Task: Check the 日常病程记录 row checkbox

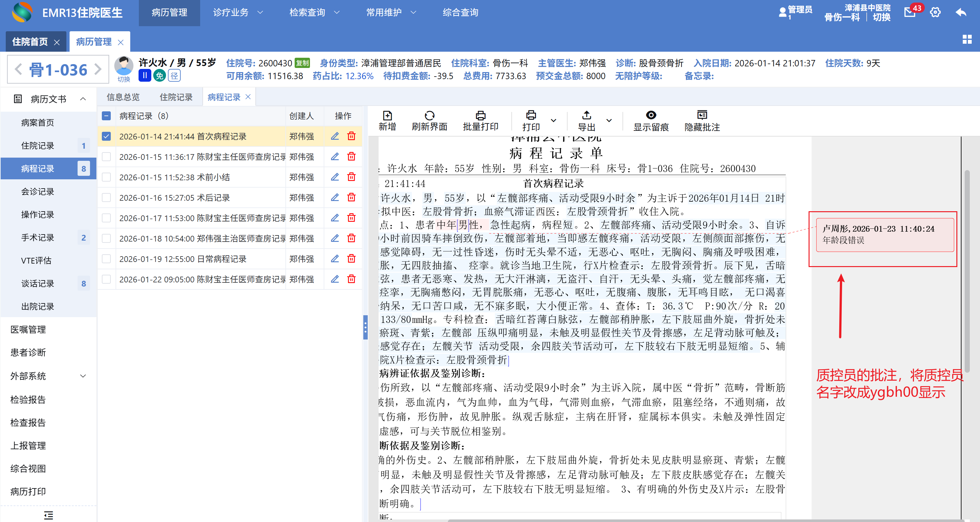Action: (107, 259)
